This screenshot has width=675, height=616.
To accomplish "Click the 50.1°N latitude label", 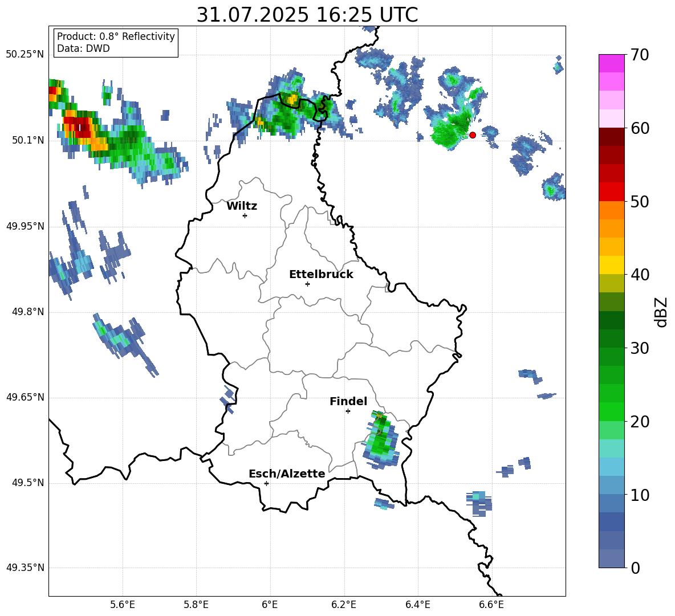I will coord(28,141).
